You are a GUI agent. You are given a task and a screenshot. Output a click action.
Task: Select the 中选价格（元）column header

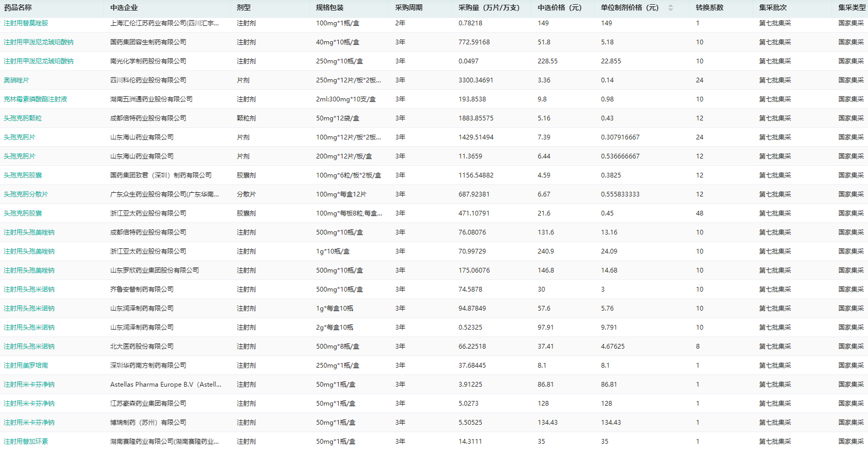[560, 8]
